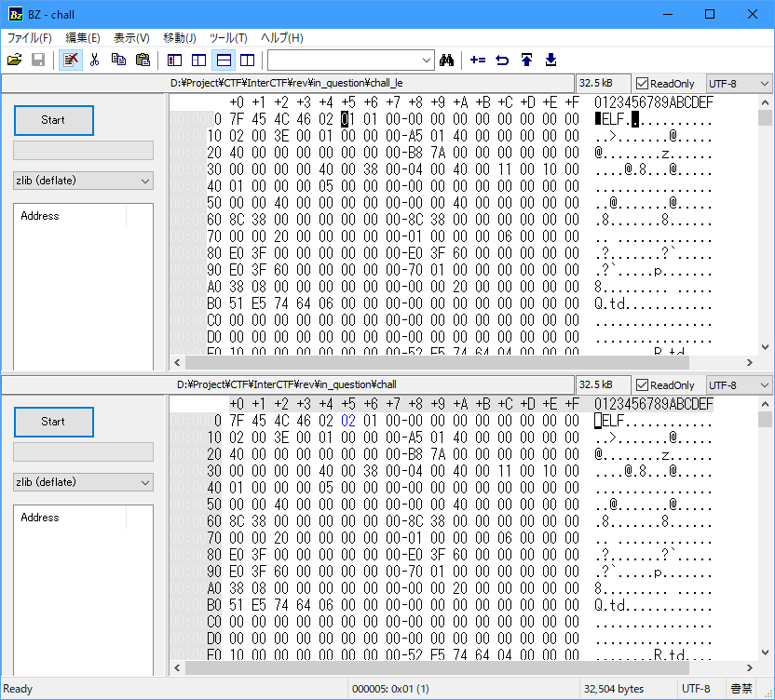Open the 表示(V) menu

(131, 38)
